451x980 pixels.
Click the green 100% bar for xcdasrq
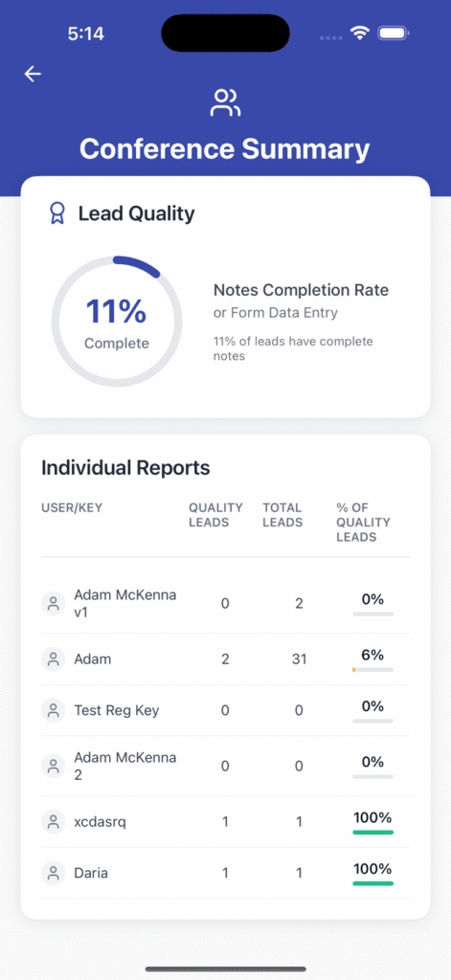click(372, 832)
